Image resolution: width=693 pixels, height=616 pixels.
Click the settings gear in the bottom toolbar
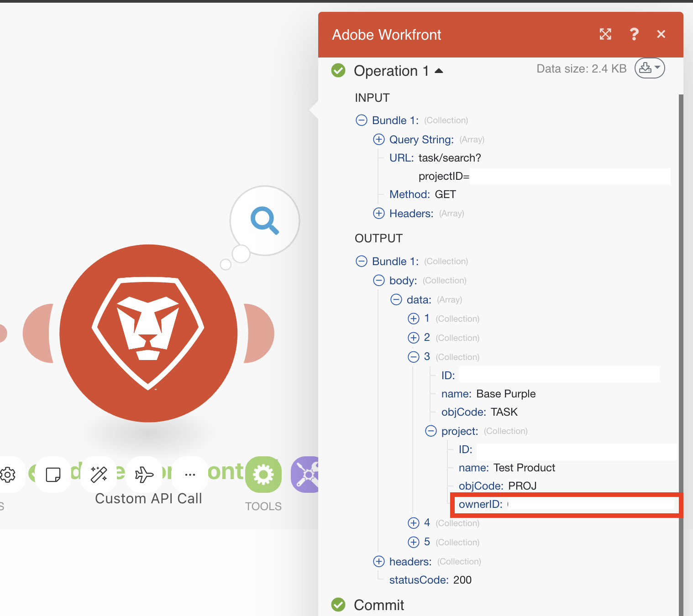(x=8, y=475)
